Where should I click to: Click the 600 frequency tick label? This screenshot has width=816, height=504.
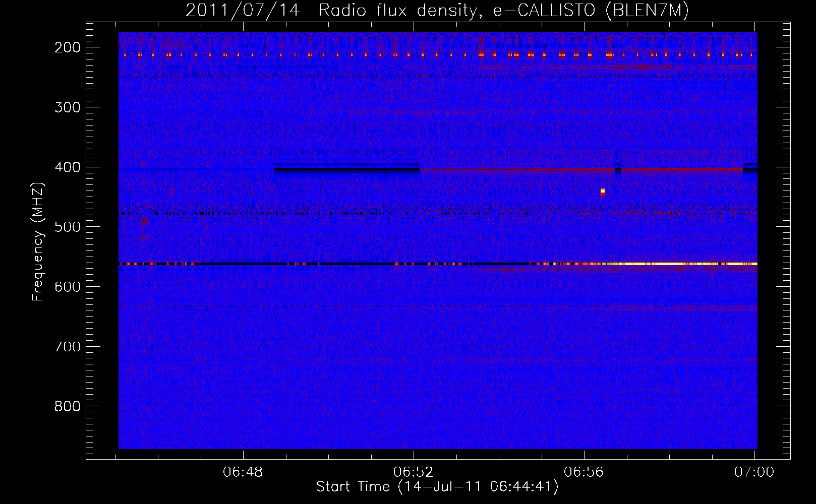tap(67, 286)
